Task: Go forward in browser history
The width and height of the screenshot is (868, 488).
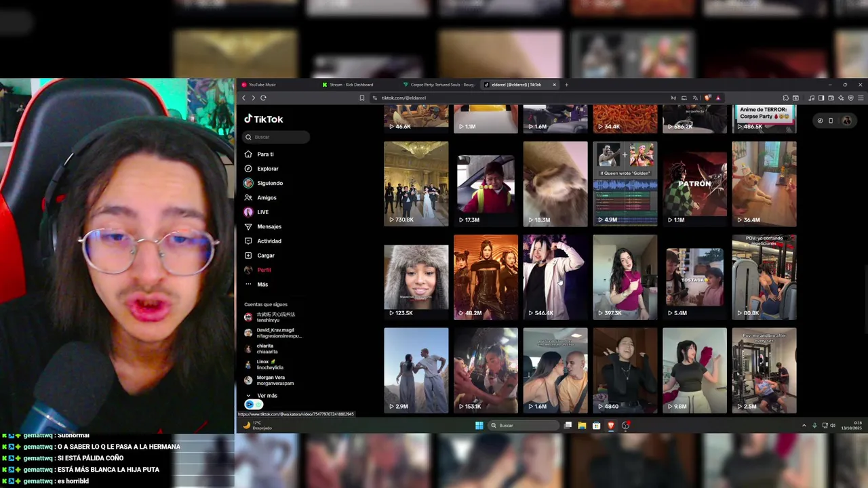Action: point(253,98)
